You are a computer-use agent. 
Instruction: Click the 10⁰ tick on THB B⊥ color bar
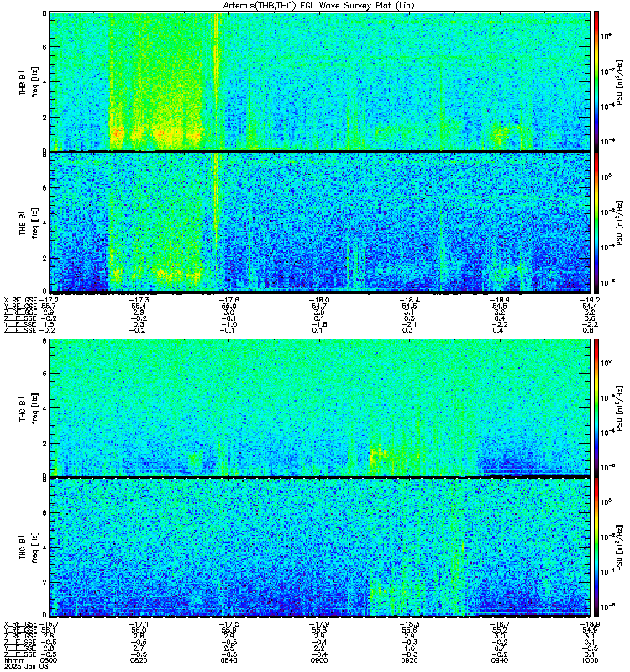coord(606,37)
